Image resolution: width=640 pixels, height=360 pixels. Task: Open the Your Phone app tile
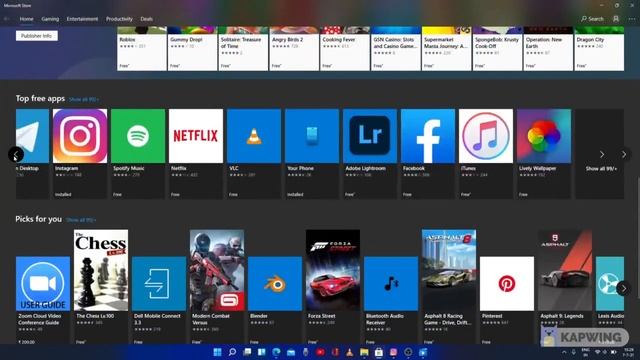tap(312, 153)
